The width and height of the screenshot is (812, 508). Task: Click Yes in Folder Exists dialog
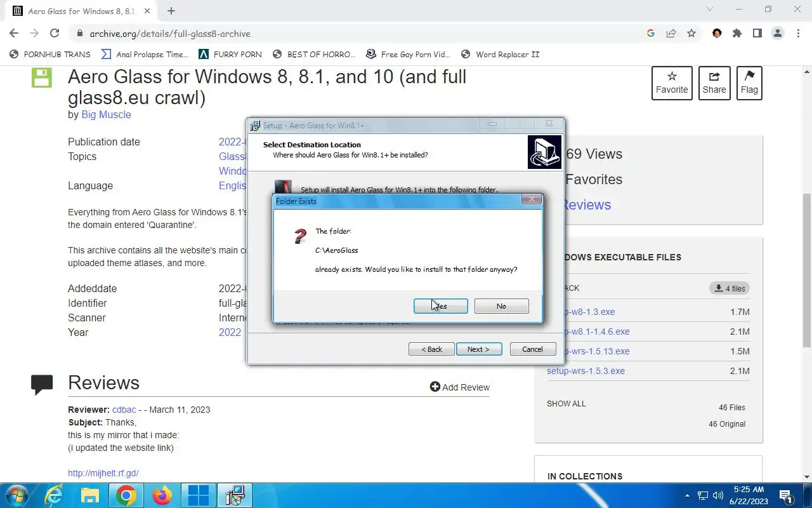click(x=440, y=306)
